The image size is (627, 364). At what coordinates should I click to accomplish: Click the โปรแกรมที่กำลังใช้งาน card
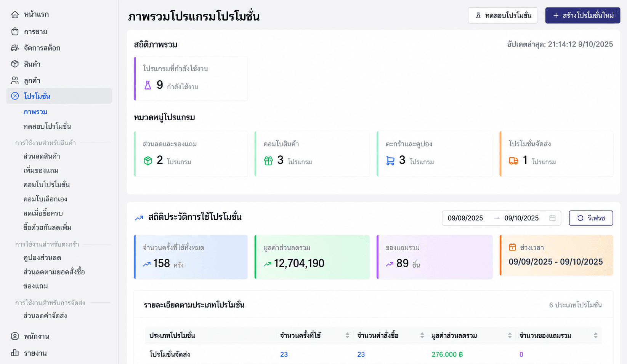coord(191,79)
